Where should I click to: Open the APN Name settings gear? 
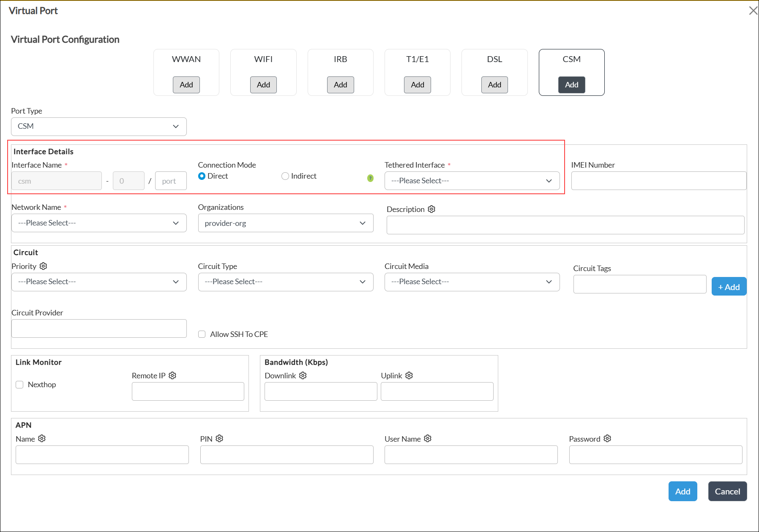pyautogui.click(x=41, y=438)
